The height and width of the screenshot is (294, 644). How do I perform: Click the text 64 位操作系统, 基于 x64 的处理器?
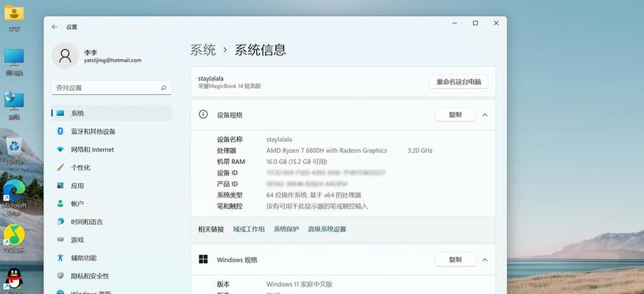click(314, 196)
